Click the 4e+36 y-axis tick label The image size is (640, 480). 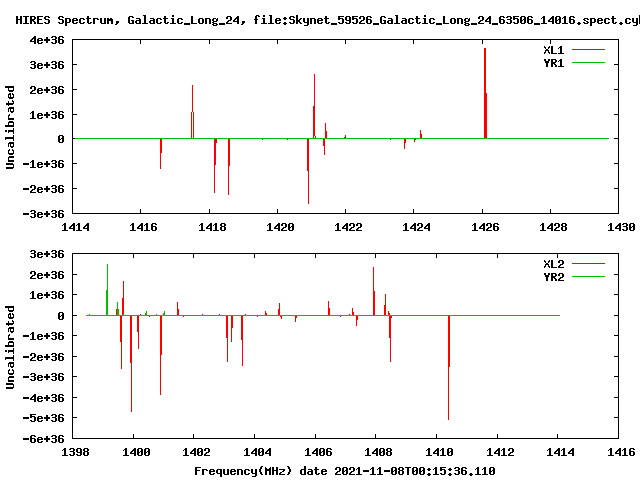point(47,40)
